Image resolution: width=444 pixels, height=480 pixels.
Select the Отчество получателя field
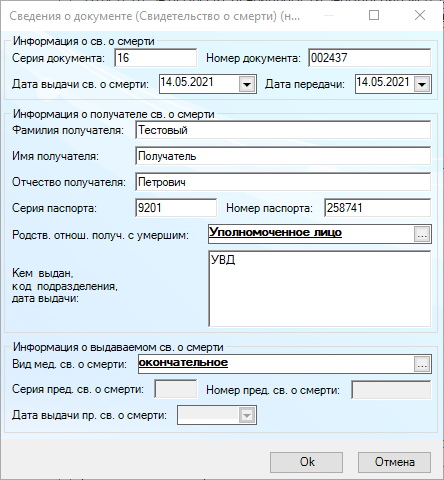click(x=283, y=182)
